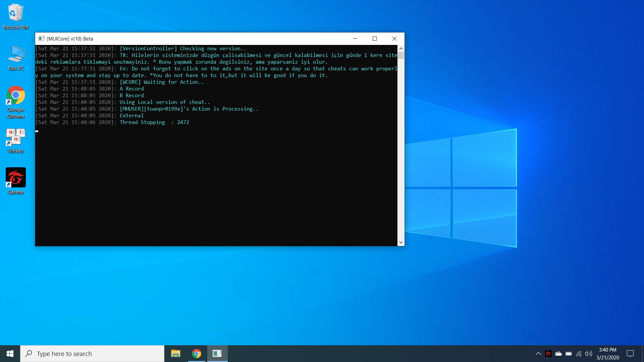
Task: Click the console scrollbar down arrow
Action: (x=401, y=243)
